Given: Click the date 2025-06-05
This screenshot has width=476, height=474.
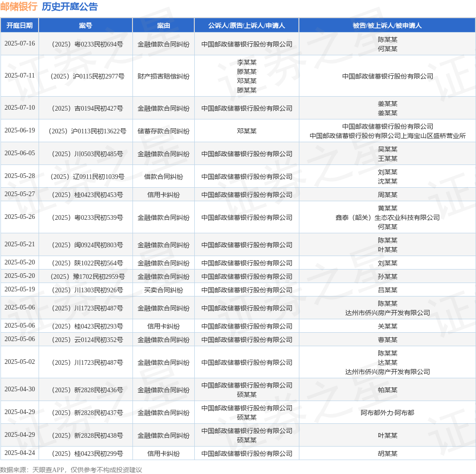Looking at the screenshot, I should pyautogui.click(x=20, y=153).
